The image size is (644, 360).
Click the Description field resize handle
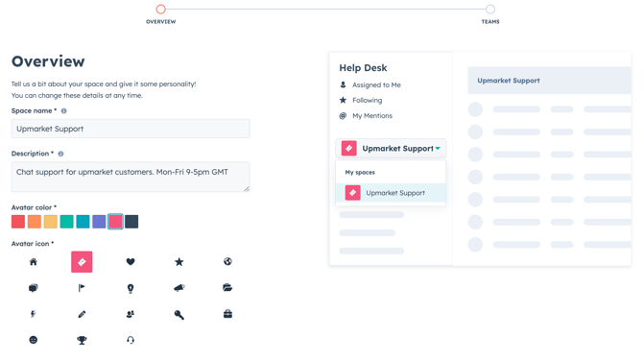(x=247, y=188)
